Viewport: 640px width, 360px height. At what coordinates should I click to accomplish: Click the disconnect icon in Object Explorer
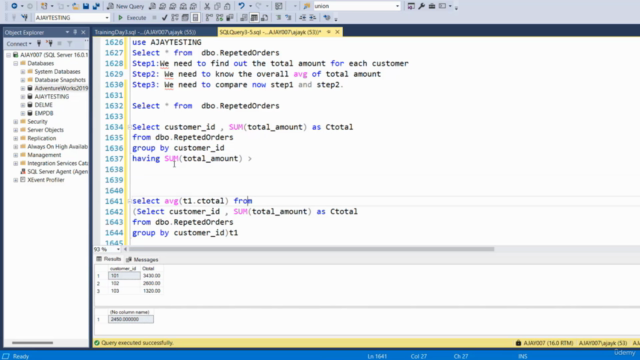pyautogui.click(x=49, y=44)
